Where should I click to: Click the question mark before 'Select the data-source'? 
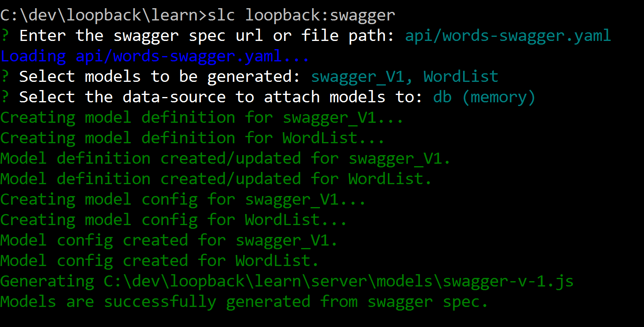pyautogui.click(x=5, y=97)
